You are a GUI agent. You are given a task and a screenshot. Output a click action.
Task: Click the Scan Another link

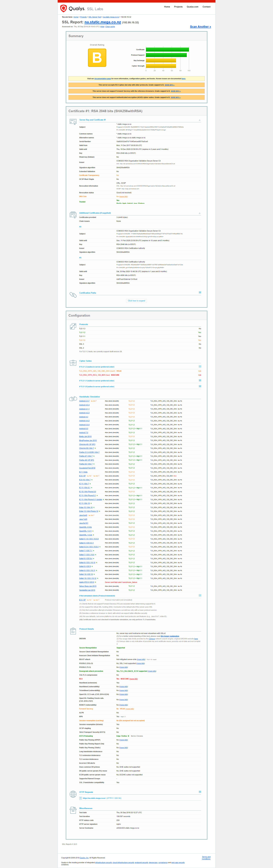[x=200, y=27]
